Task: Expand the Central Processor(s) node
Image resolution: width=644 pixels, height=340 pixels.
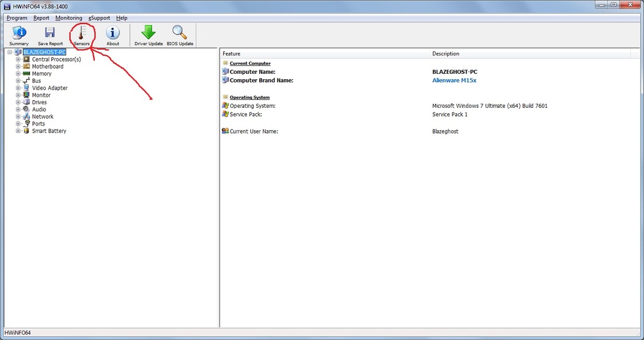Action: (x=18, y=59)
